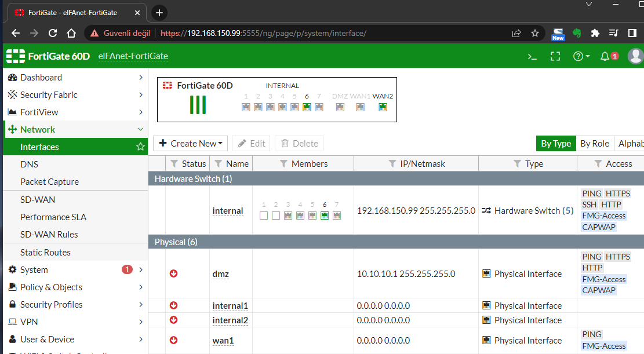The height and width of the screenshot is (354, 644).
Task: Click the fullscreen toggle icon
Action: pos(555,56)
